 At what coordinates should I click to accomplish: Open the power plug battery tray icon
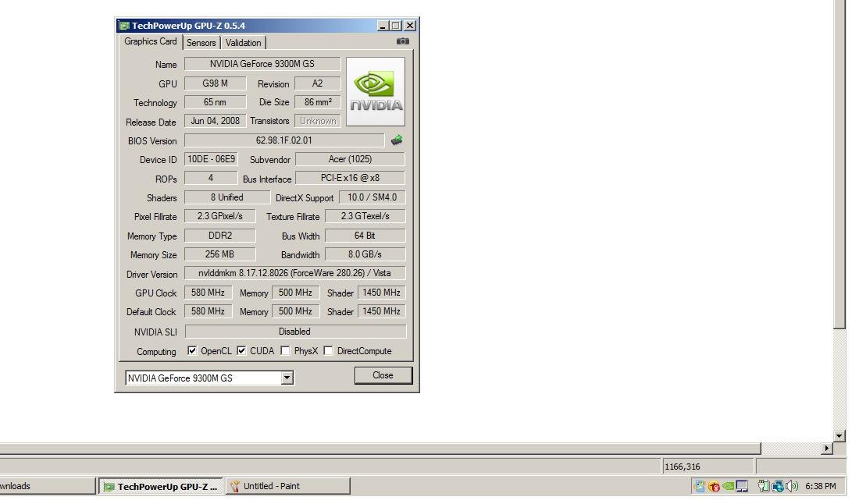coord(764,486)
